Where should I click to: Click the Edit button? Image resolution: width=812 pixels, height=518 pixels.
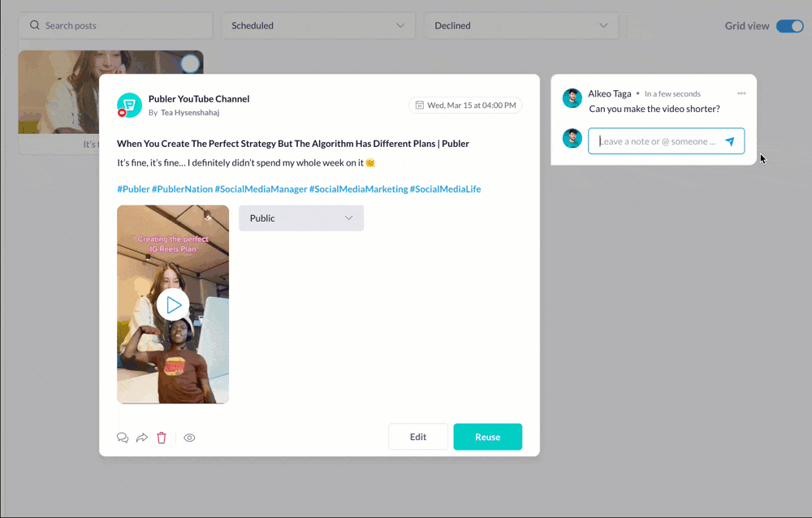(418, 437)
